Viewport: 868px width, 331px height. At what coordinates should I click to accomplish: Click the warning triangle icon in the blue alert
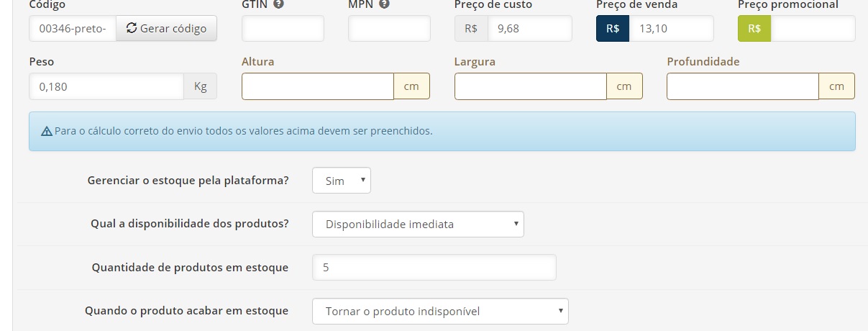click(47, 132)
